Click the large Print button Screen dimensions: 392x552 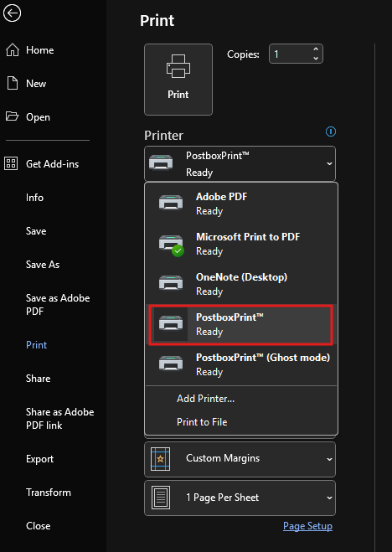tap(178, 80)
